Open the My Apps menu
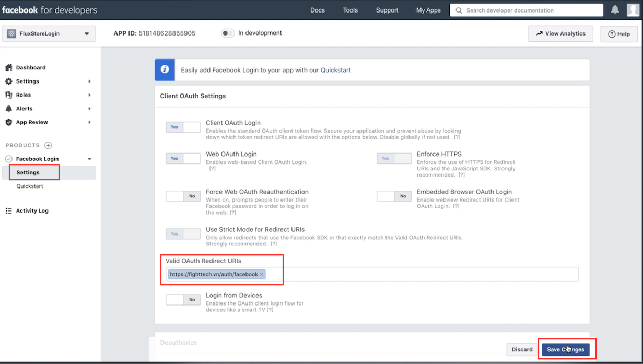Screen dimensions: 643x364 (428, 10)
